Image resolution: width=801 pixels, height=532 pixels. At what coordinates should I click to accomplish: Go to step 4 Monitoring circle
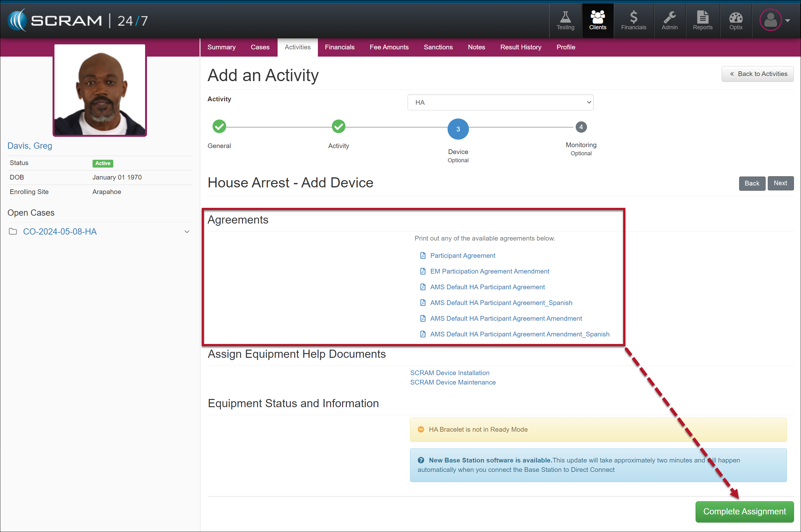(x=581, y=127)
